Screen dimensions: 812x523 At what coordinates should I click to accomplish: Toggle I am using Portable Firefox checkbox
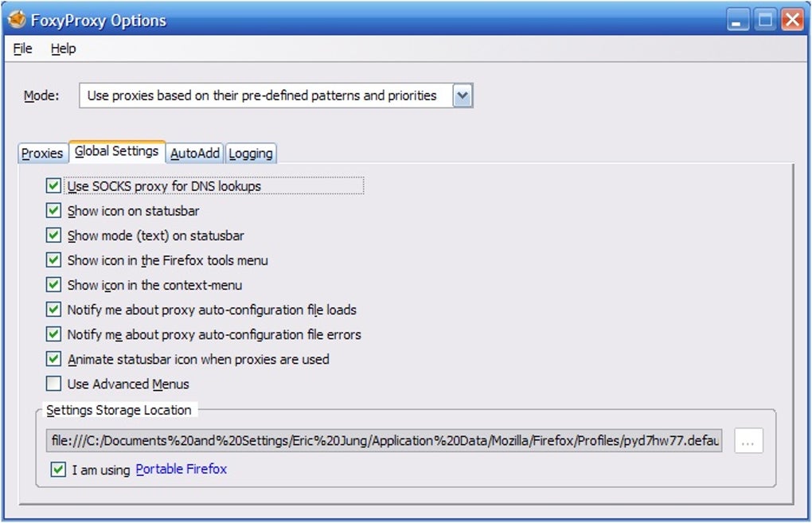coord(58,470)
